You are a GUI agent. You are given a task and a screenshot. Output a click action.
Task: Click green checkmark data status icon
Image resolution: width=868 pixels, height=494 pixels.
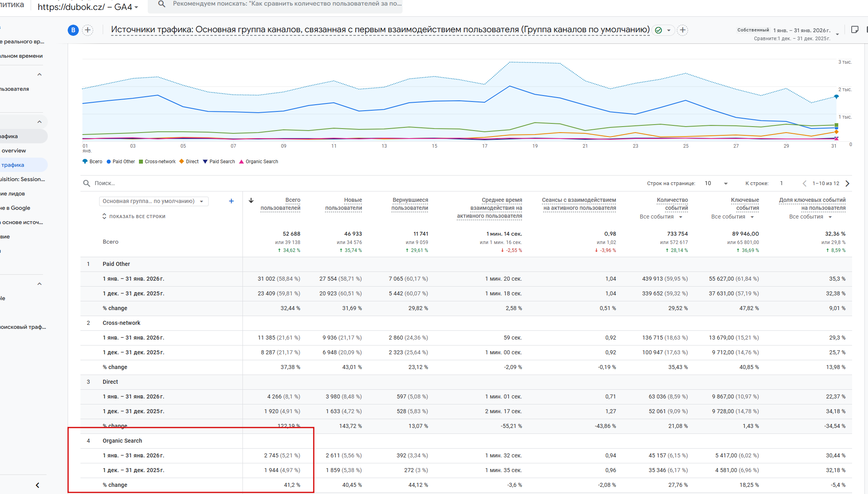659,30
